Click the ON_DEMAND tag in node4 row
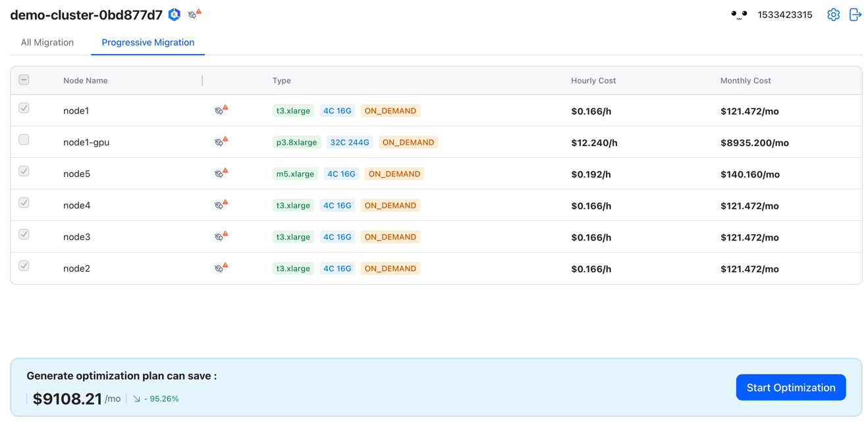Screen dimensions: 868x421 [390, 205]
